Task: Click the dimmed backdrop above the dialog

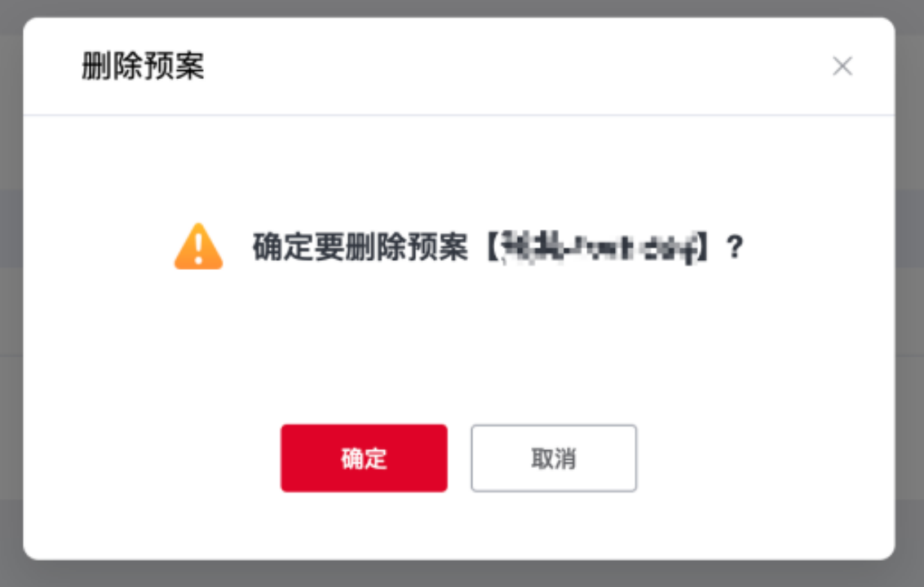Action: pyautogui.click(x=462, y=7)
